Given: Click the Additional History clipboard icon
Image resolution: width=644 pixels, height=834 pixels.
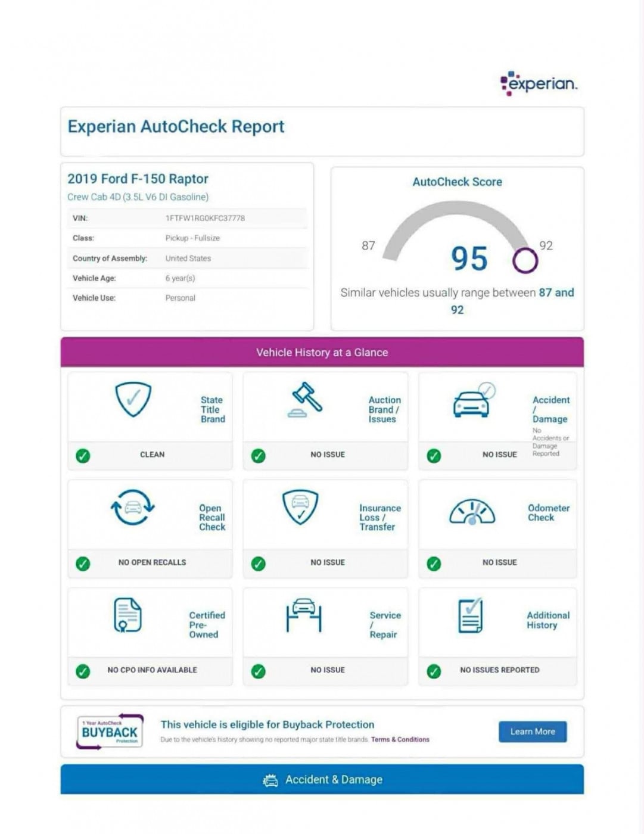Looking at the screenshot, I should (471, 615).
